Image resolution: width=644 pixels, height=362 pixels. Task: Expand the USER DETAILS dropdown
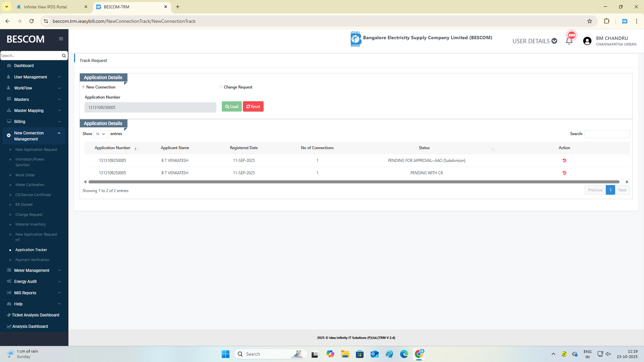[x=534, y=41]
